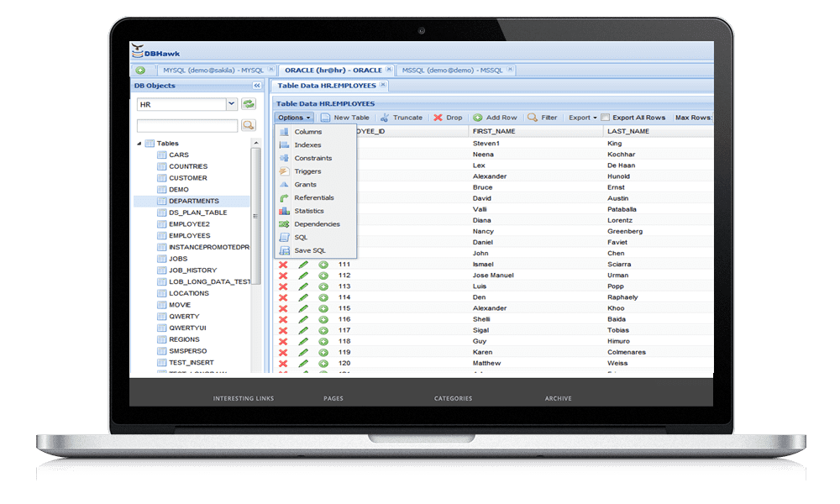Refresh the schema with the green arrows icon

tap(249, 104)
